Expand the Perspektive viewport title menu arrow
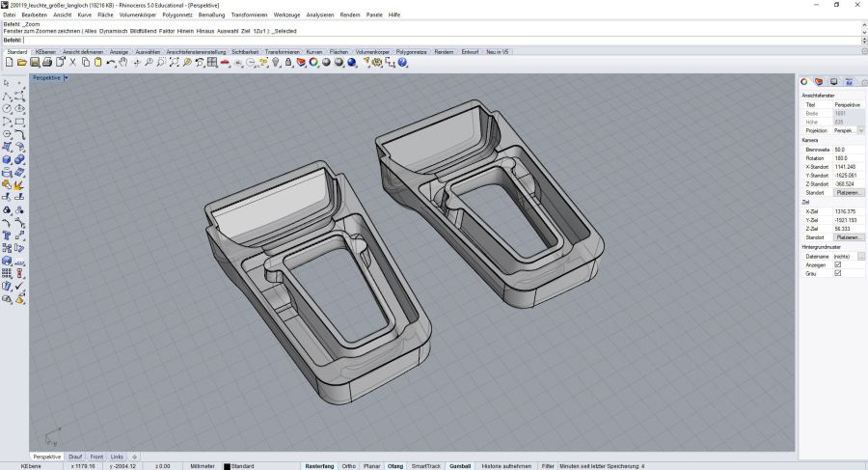 (x=66, y=77)
